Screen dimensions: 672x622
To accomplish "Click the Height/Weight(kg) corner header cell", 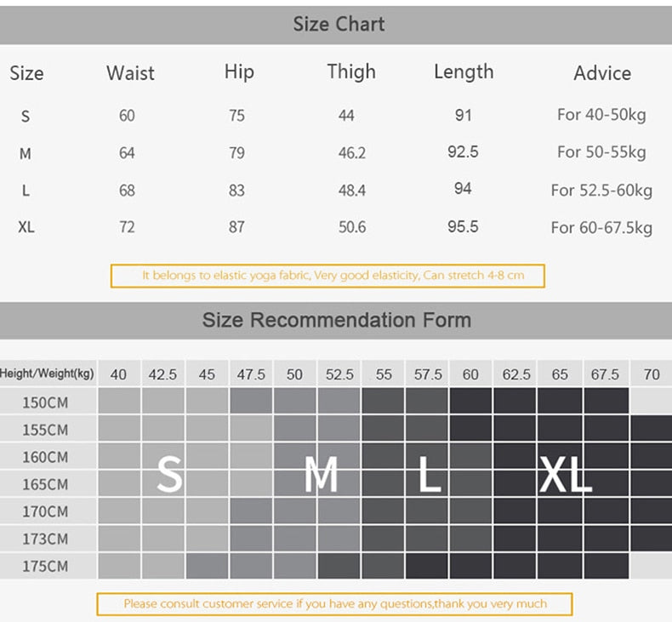I will 48,374.
